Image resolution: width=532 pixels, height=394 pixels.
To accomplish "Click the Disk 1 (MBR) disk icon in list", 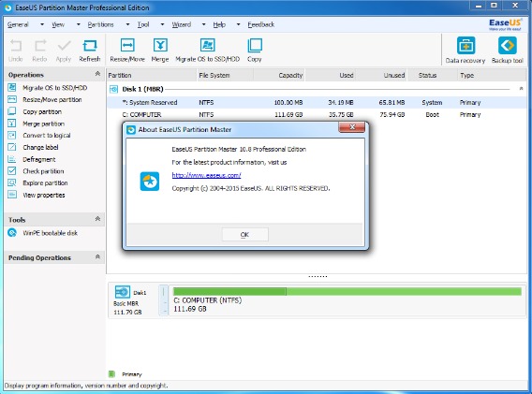I will click(x=113, y=89).
